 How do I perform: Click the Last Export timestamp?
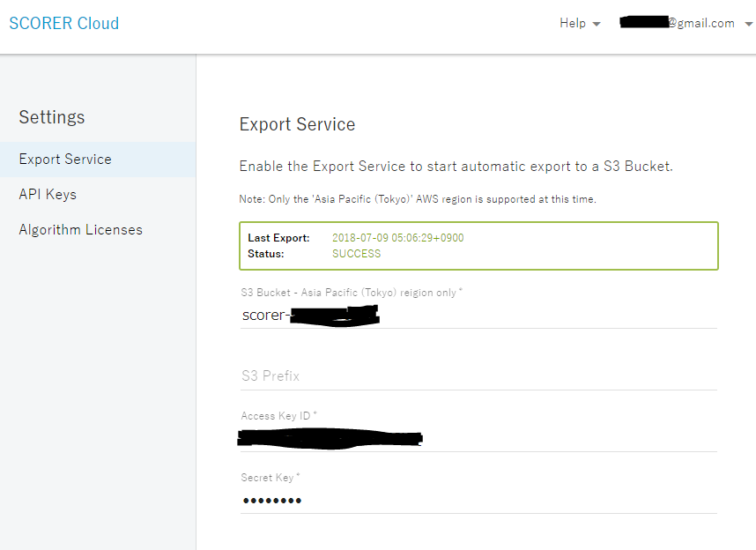point(397,238)
